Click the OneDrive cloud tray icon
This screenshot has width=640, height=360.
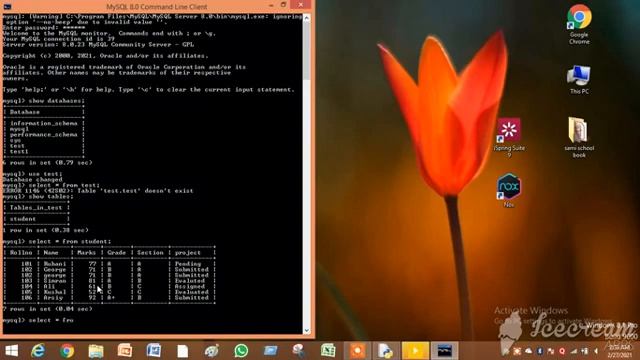click(x=529, y=351)
